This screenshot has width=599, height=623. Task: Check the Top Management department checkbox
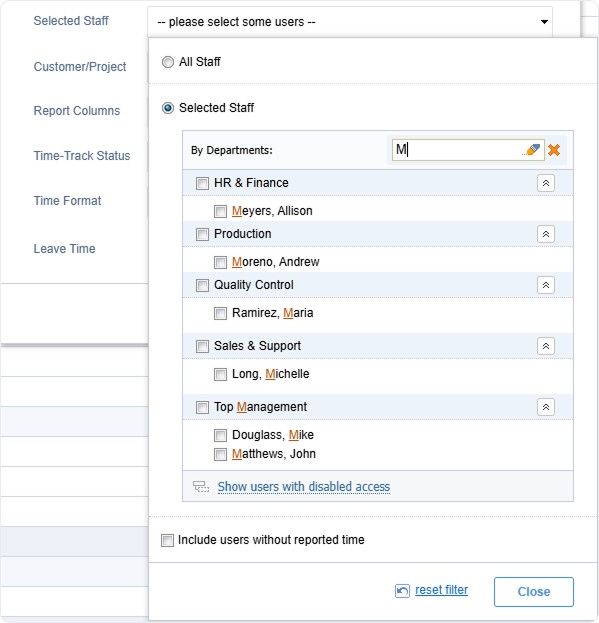202,407
